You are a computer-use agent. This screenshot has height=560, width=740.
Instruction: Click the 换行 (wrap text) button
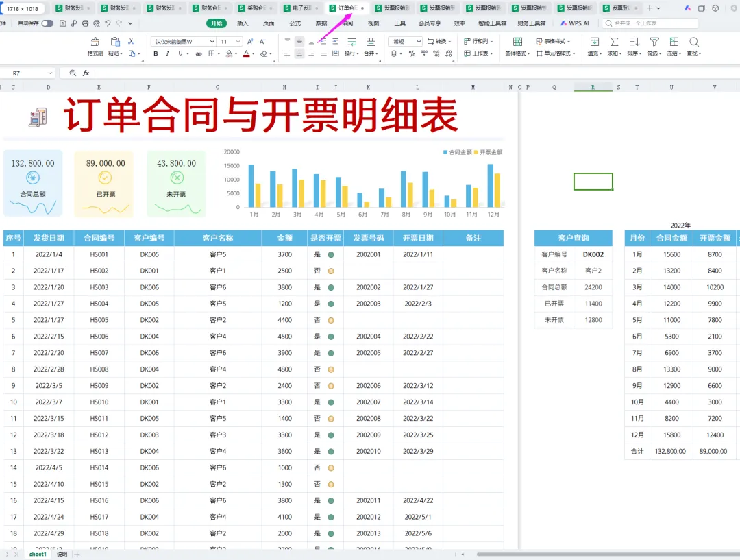(351, 47)
